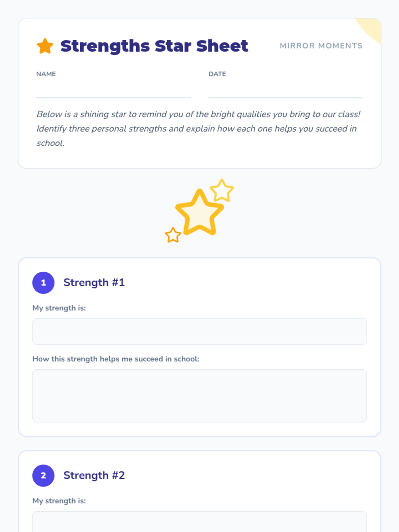The height and width of the screenshot is (532, 399).
Task: Click the small orange star at lower left
Action: point(173,235)
